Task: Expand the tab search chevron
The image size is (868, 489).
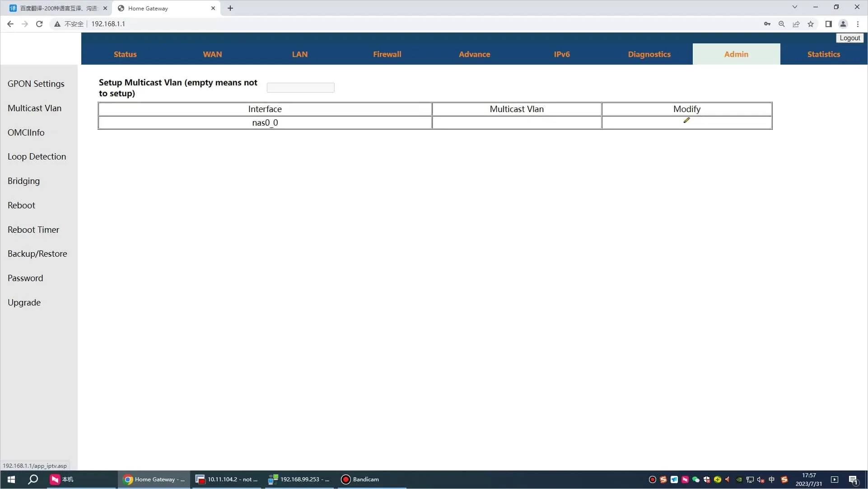Action: click(794, 7)
